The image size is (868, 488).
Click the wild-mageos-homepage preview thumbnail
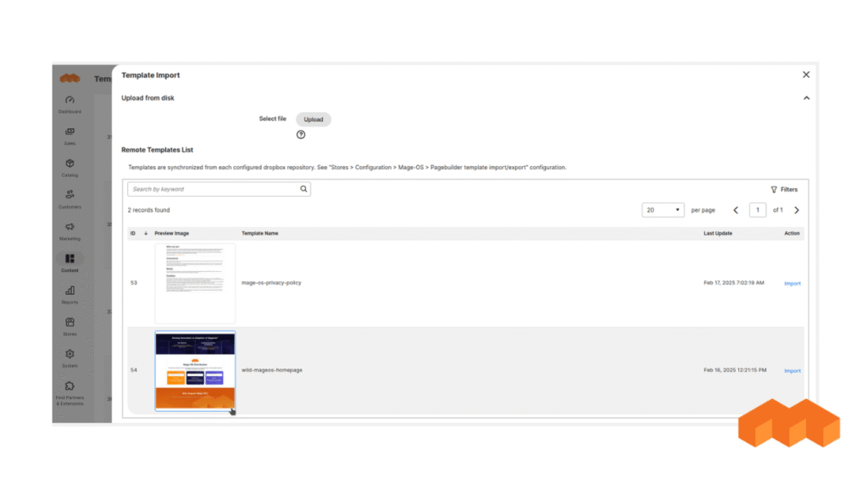point(195,370)
